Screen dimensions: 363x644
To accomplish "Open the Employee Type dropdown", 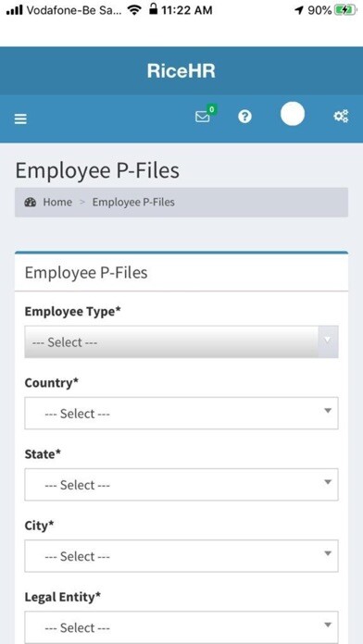I will point(181,341).
